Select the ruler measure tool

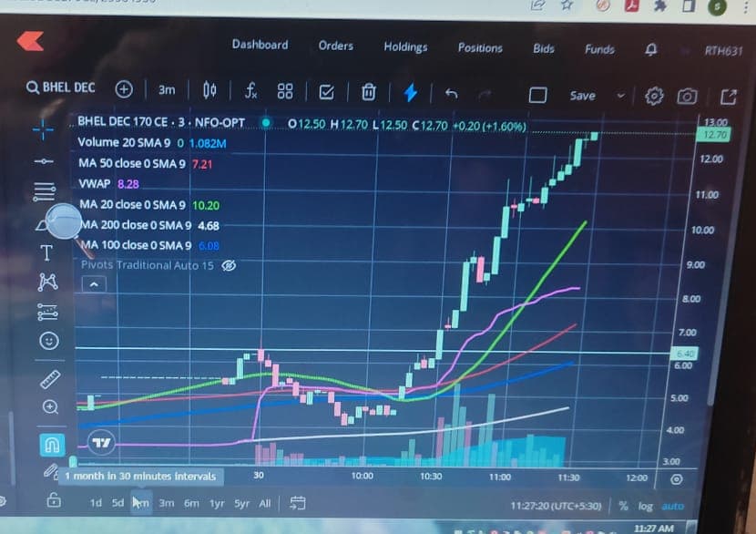(50, 379)
